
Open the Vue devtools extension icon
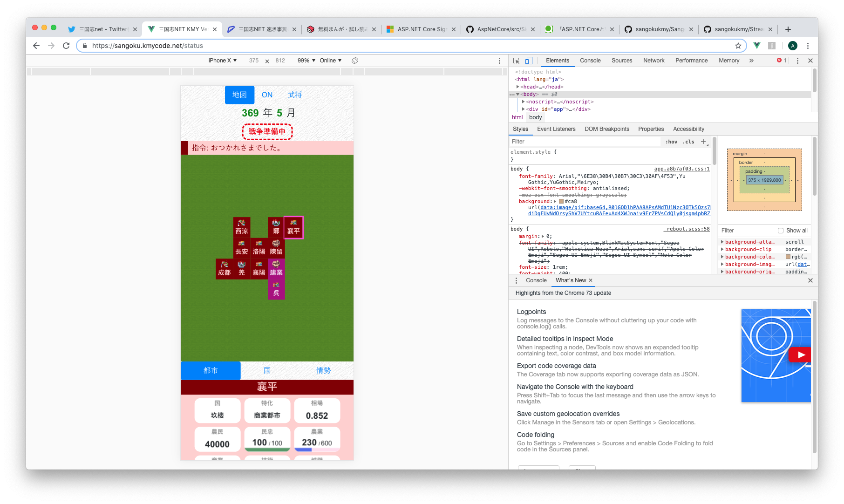[757, 46]
